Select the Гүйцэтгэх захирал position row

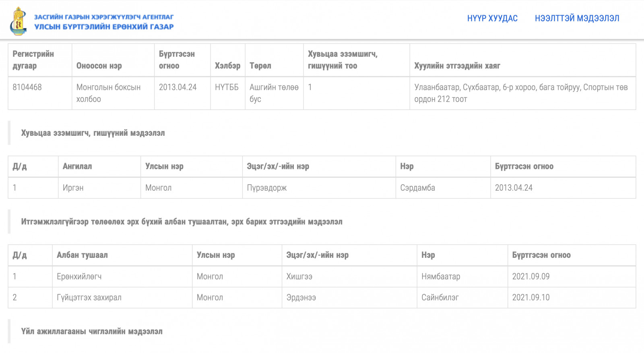(322, 297)
